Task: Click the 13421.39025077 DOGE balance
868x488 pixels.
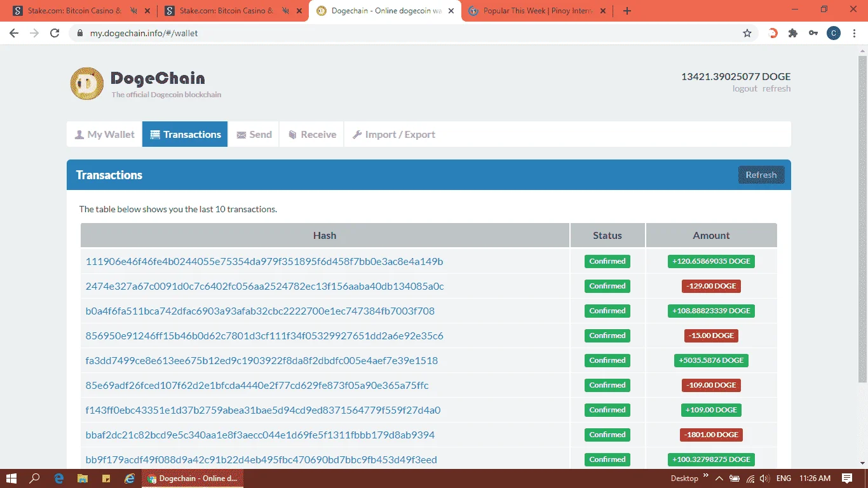Action: coord(736,76)
